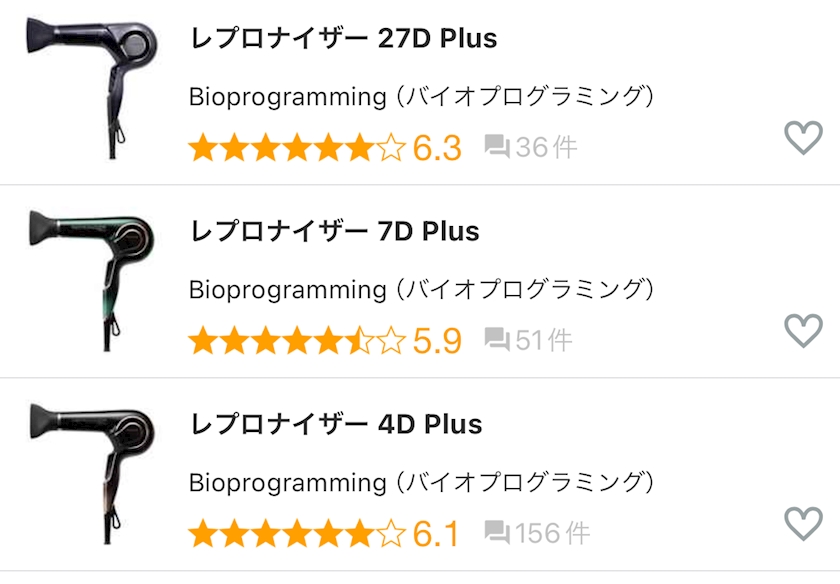
Task: Open the レプロナイザー 4D Plus product title
Action: tap(336, 424)
